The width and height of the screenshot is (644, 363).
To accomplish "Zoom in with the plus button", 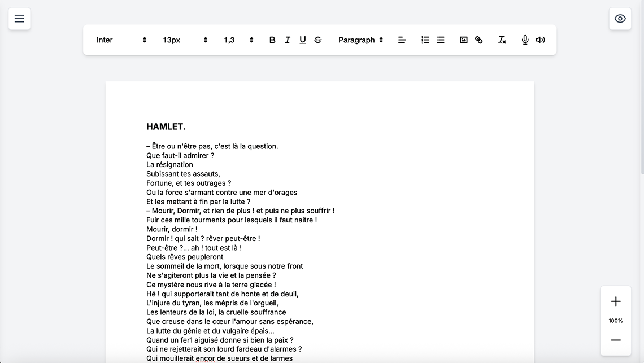I will click(x=616, y=301).
